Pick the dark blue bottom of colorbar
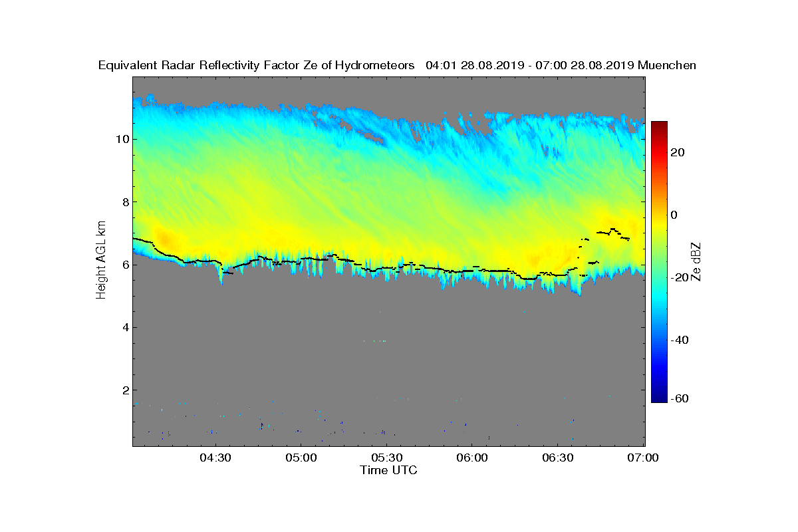The width and height of the screenshot is (798, 532). [659, 399]
